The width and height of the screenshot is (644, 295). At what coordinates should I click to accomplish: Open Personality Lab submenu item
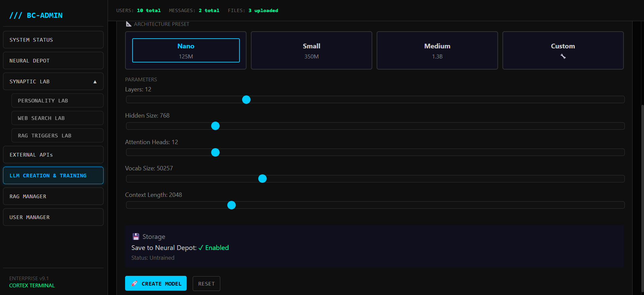(57, 100)
